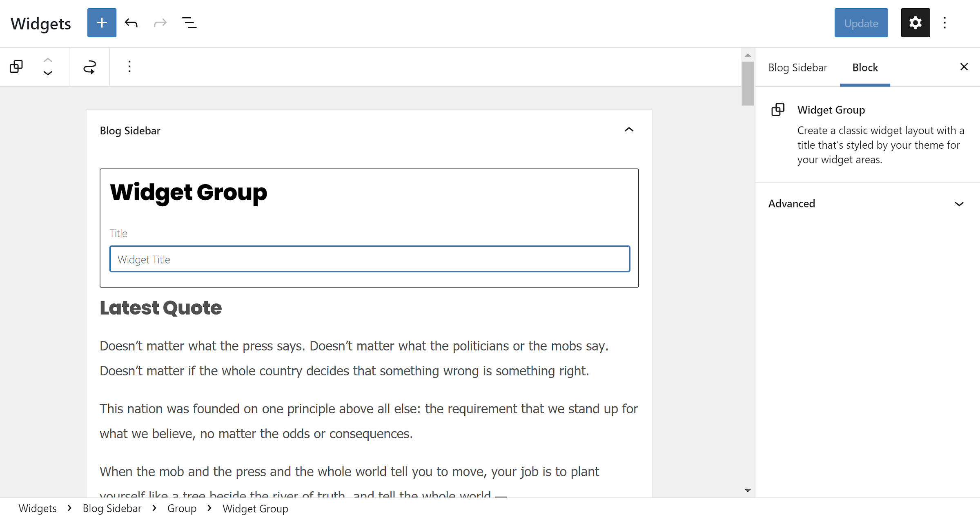Open Widgets via the breadcrumb link
Viewport: 980px width, 515px height.
coord(37,508)
